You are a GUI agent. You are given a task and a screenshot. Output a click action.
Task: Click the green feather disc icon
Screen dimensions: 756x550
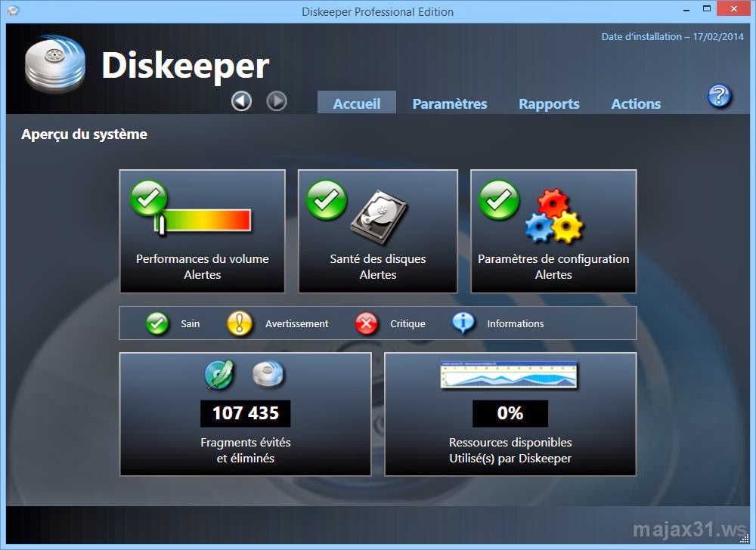219,374
